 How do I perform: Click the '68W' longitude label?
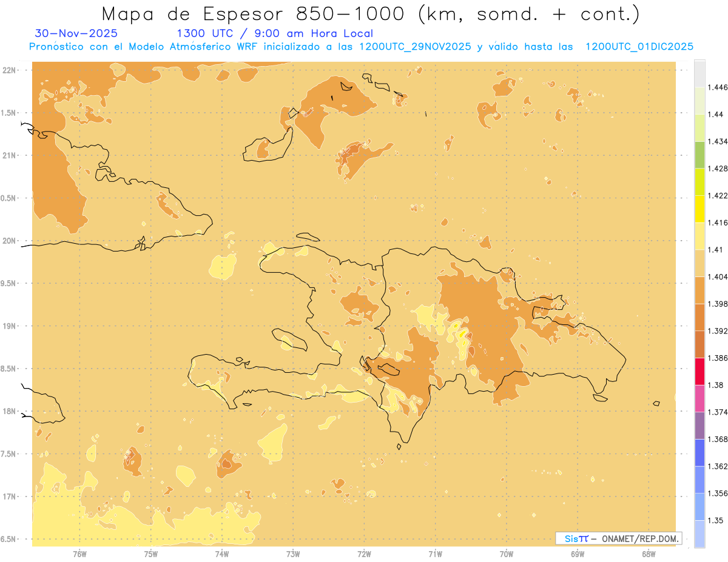[x=649, y=554]
